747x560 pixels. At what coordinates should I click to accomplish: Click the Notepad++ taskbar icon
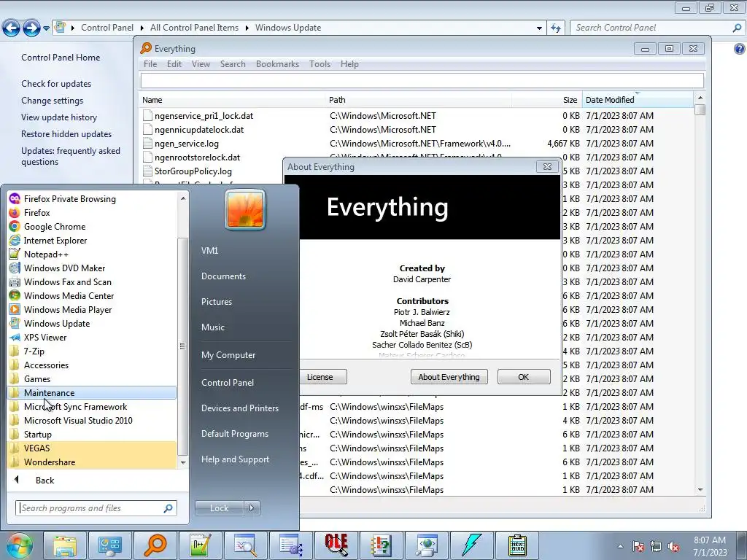(200, 545)
